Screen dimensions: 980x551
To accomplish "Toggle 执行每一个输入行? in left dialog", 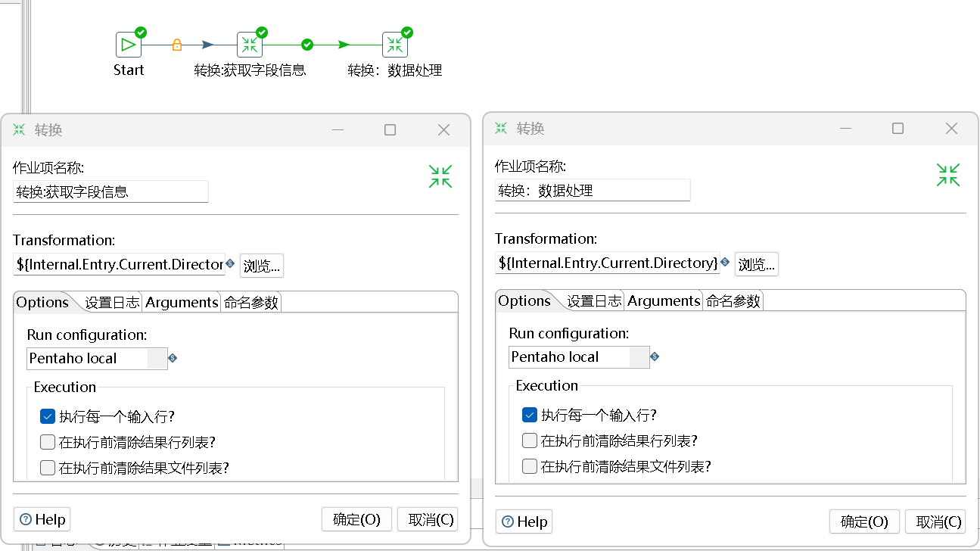I will 48,416.
